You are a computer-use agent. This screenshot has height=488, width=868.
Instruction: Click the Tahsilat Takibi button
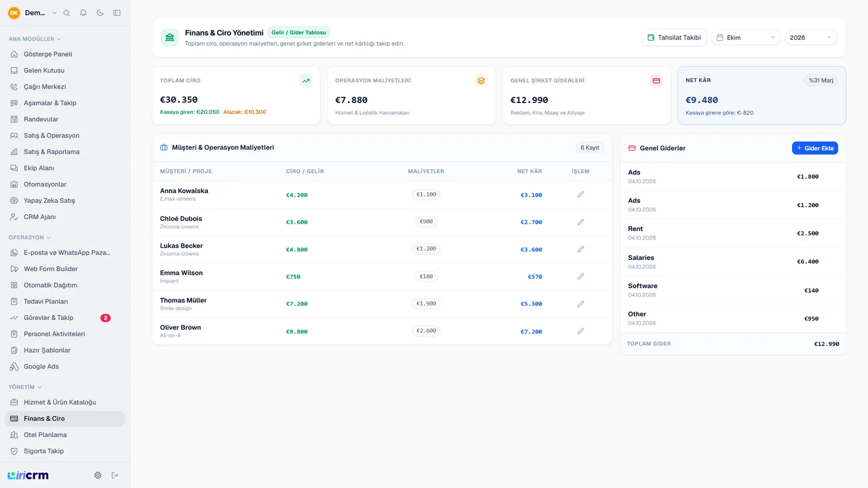tap(674, 37)
